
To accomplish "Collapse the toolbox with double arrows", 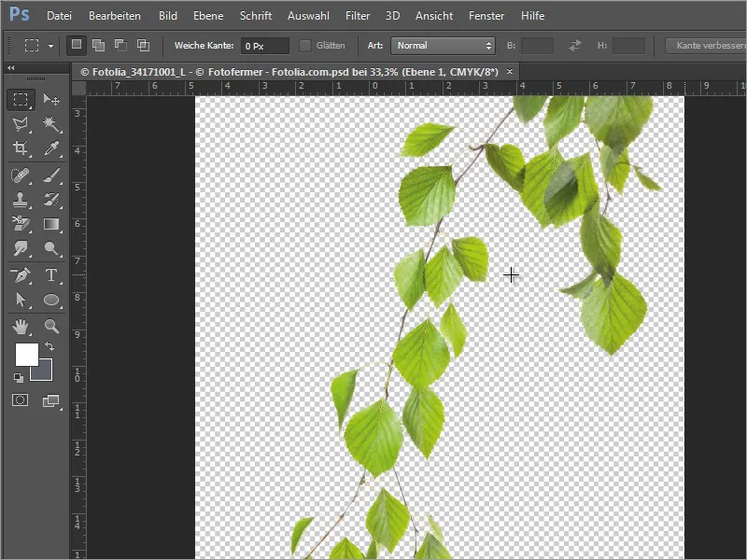I will pyautogui.click(x=11, y=67).
